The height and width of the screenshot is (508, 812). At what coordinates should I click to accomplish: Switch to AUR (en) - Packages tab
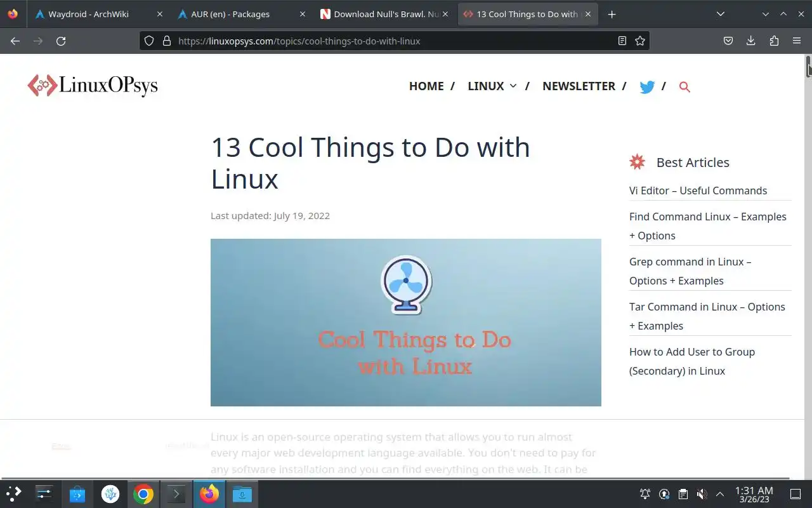pyautogui.click(x=241, y=14)
